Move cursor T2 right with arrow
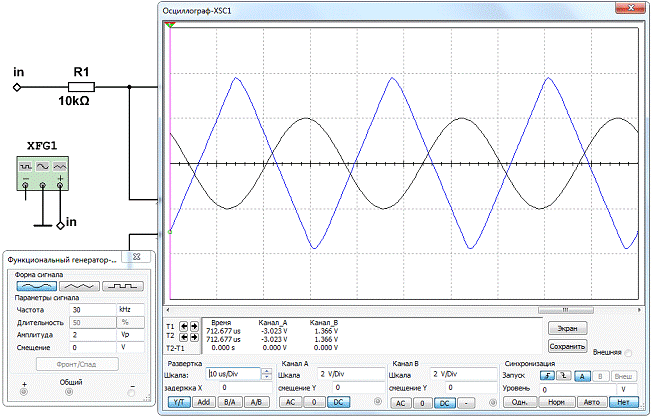 click(x=192, y=338)
